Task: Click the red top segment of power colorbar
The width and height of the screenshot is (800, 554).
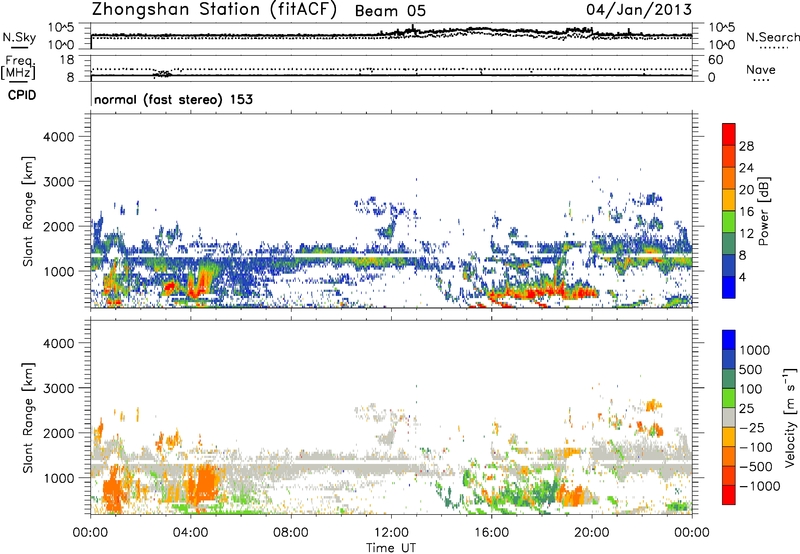Action: click(729, 134)
